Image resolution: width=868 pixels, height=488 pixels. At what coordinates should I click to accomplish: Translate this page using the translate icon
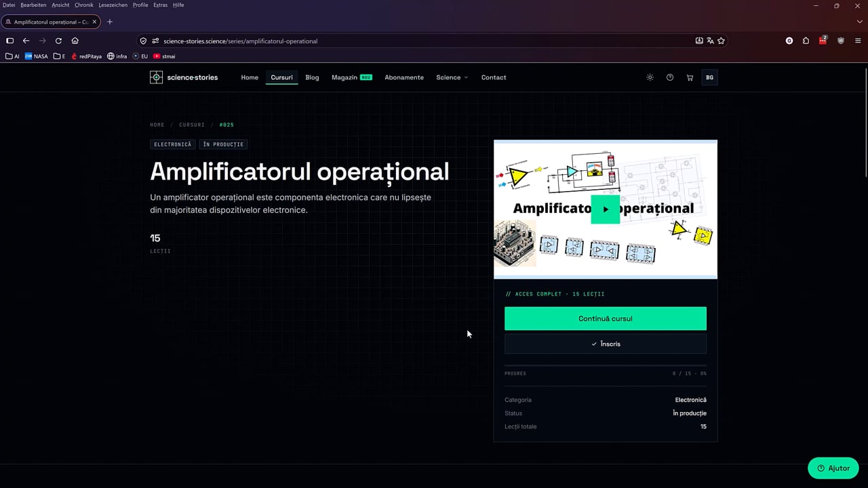click(710, 41)
